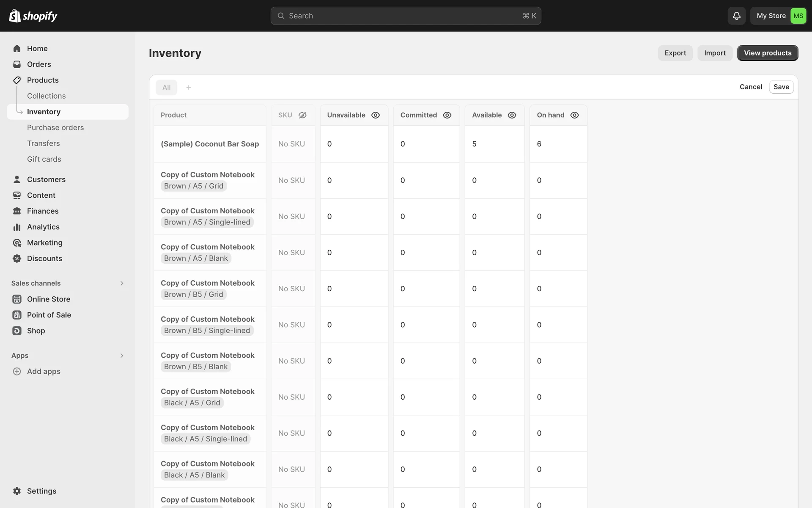Hide the Unavailable column
The image size is (812, 508).
tap(376, 115)
